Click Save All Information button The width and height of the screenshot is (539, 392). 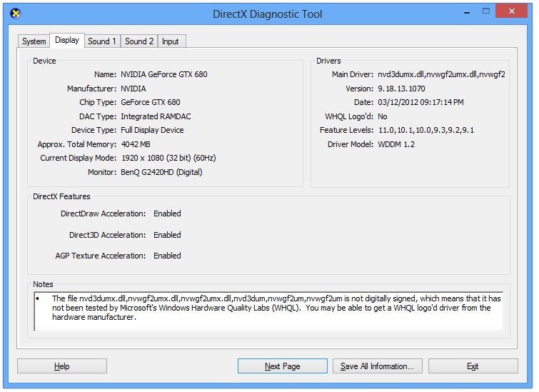coord(377,366)
